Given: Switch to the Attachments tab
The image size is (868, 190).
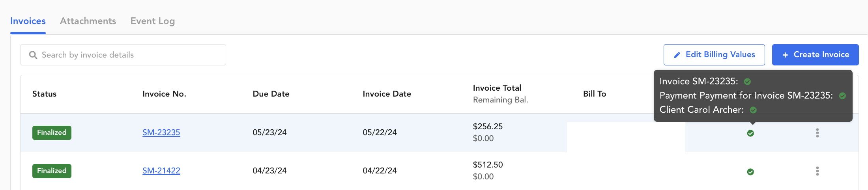Looking at the screenshot, I should coord(88,21).
